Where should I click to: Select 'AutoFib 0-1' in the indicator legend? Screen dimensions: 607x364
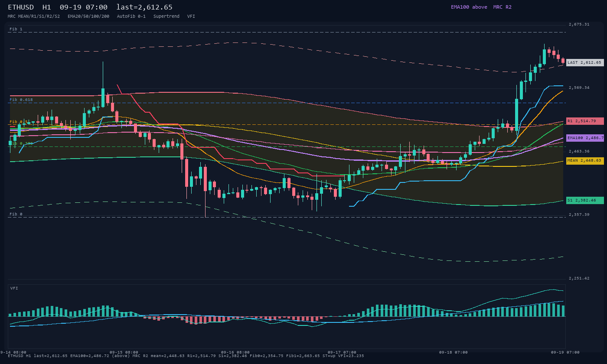(x=131, y=16)
